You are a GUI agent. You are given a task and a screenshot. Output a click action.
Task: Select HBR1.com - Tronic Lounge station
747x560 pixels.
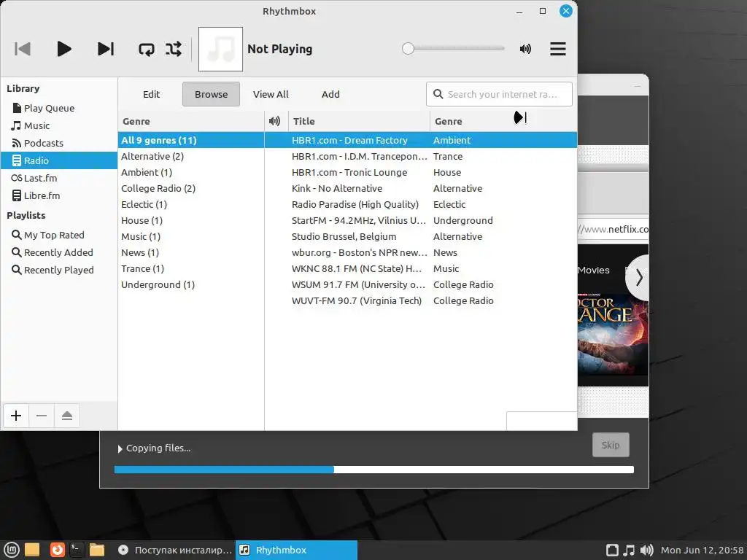[x=421, y=172]
